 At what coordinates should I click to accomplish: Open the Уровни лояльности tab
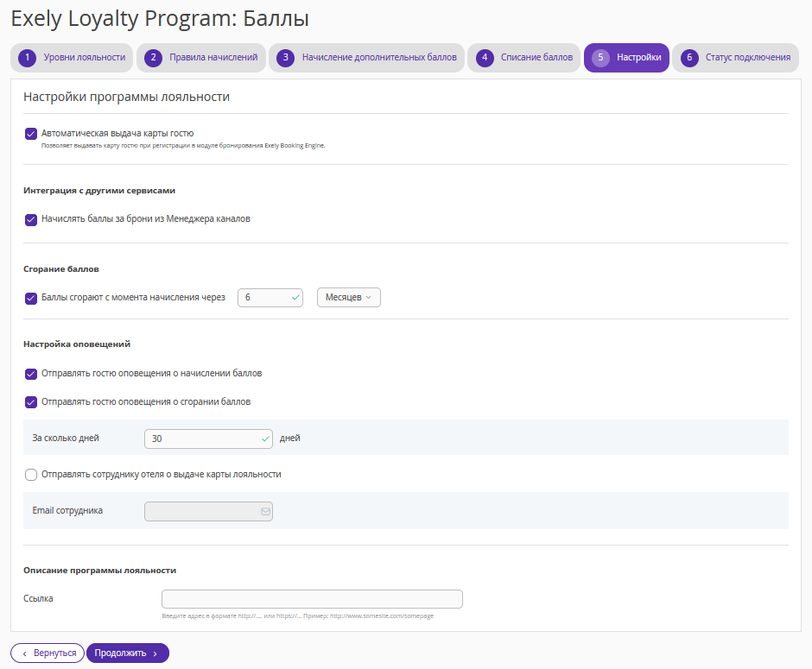click(72, 58)
